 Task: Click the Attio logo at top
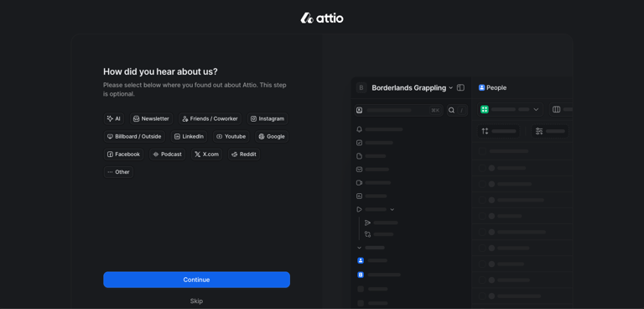pyautogui.click(x=322, y=18)
